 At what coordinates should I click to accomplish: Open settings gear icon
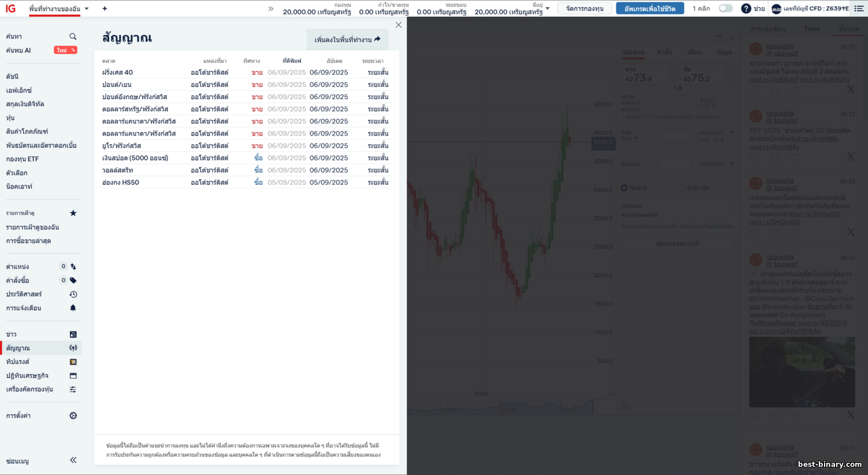(73, 416)
